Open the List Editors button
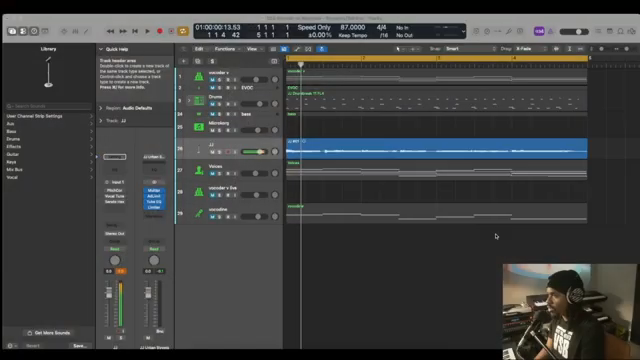This screenshot has width=640, height=360. click(598, 31)
